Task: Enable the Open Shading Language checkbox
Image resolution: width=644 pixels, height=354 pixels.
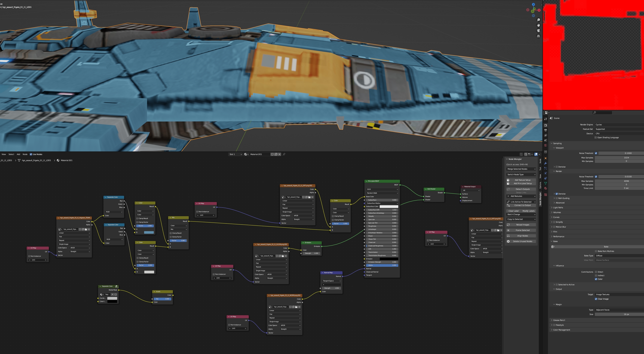Action: [596, 137]
